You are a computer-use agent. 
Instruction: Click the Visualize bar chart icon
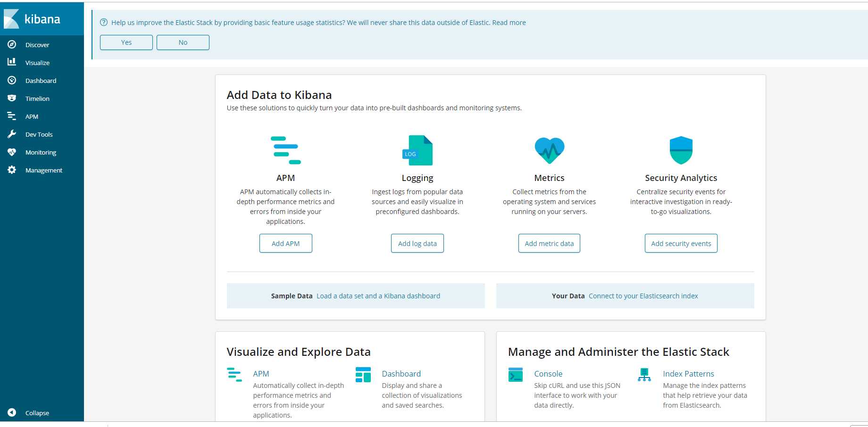12,62
